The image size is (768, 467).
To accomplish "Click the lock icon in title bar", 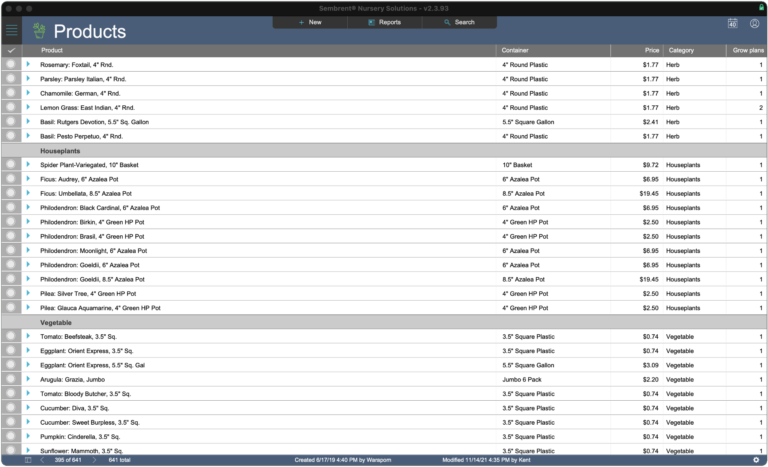I will [761, 7].
